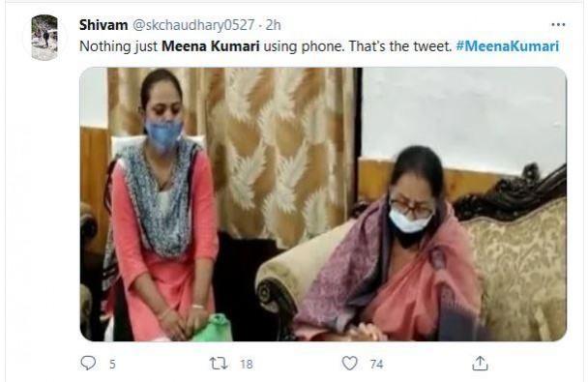Viewport: 588px width, 382px height.
Task: Click "That's the tweet." sentence text
Action: 400,46
